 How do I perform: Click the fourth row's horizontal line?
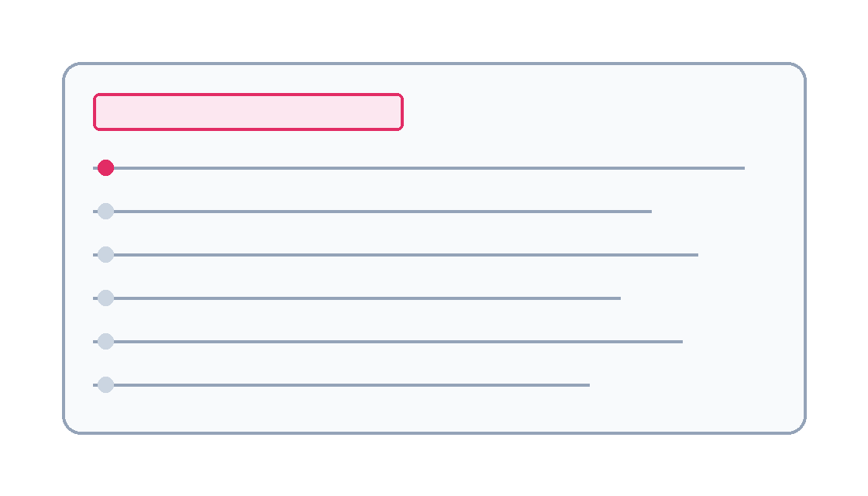click(364, 298)
